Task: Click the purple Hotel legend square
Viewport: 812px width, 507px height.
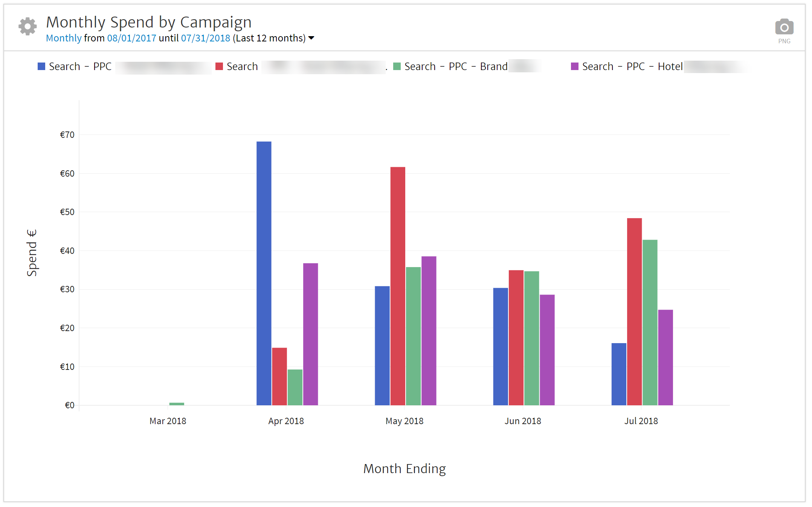Action: point(574,67)
